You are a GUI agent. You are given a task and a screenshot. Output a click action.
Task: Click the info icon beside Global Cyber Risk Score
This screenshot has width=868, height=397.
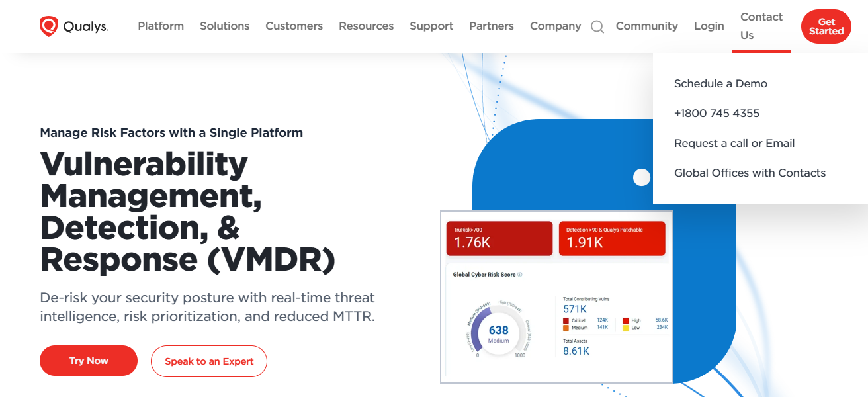(x=520, y=275)
